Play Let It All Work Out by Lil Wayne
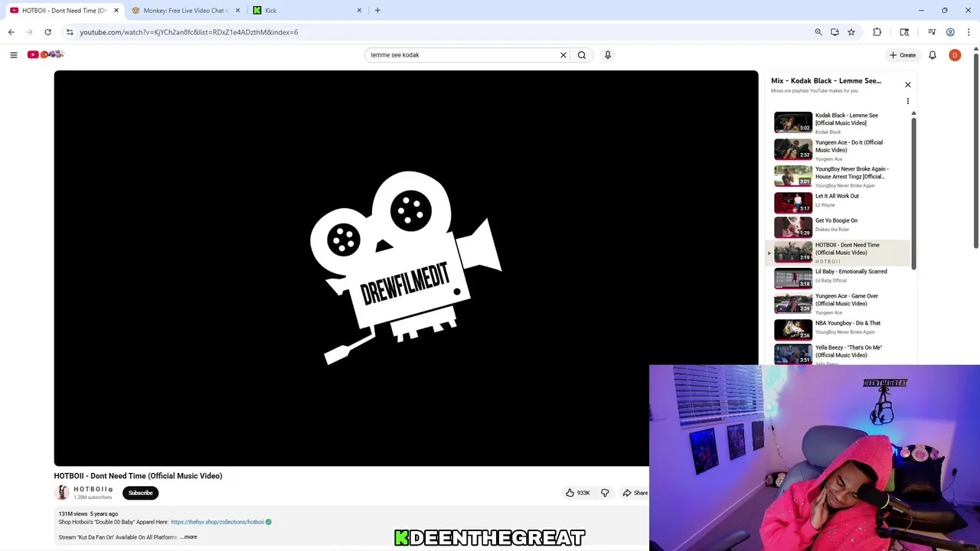 pos(840,202)
